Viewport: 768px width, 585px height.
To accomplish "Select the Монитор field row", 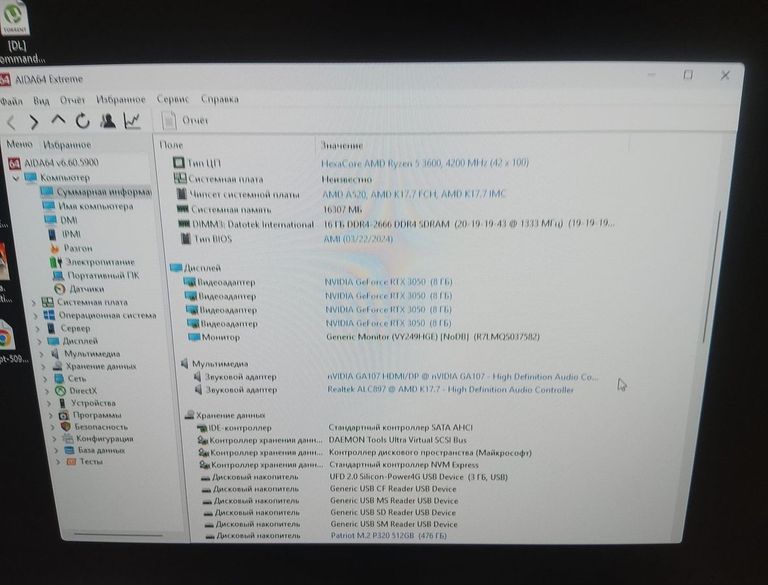I will 364,337.
